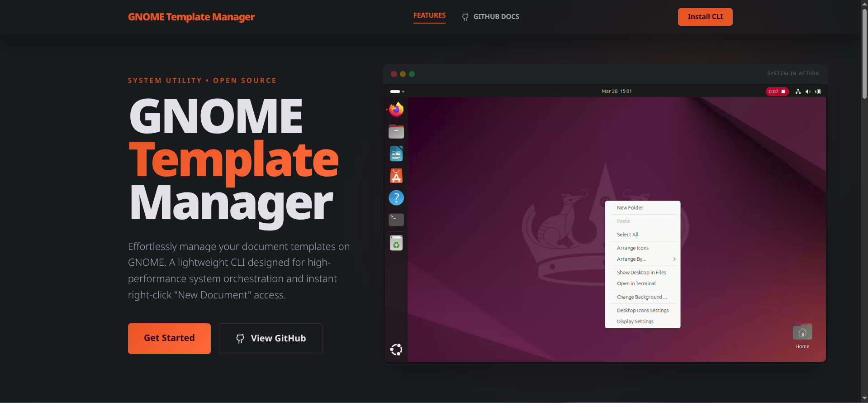The image size is (868, 403).
Task: Click the GNOME Template Manager header logo
Action: coord(191,17)
